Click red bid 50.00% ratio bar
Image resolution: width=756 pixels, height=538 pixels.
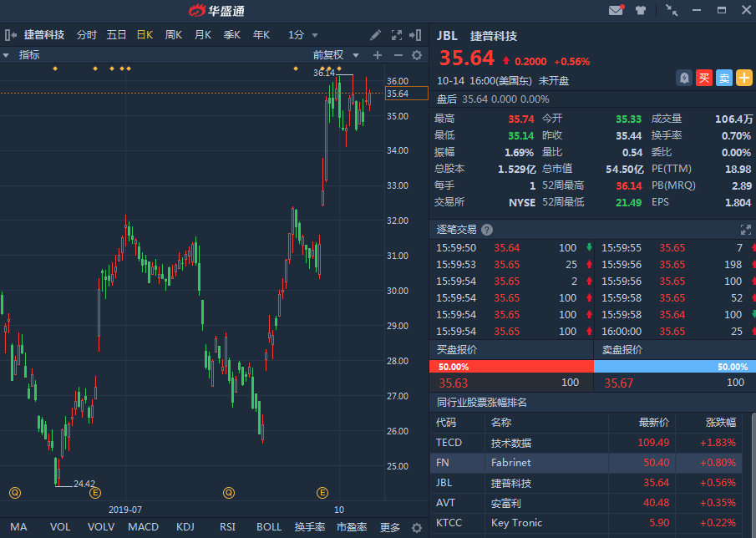pos(511,367)
